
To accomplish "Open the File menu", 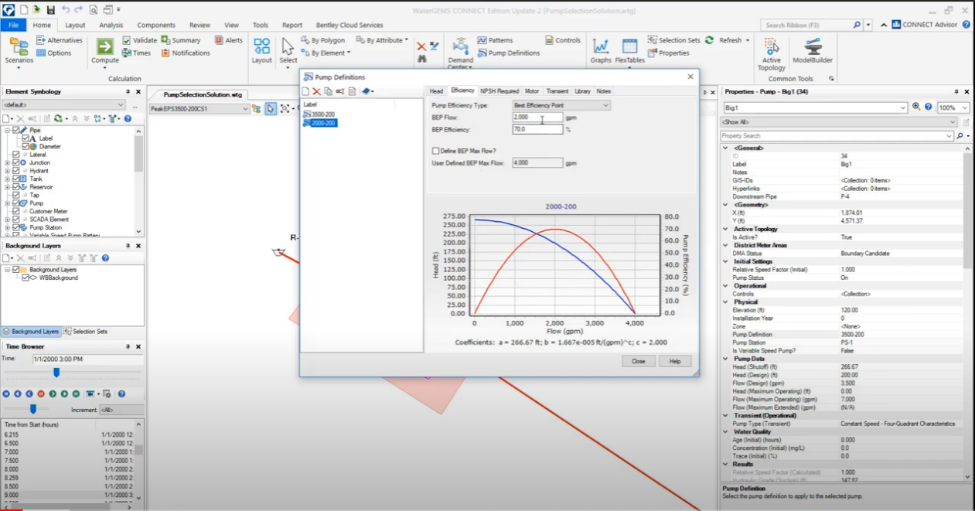I will click(13, 25).
